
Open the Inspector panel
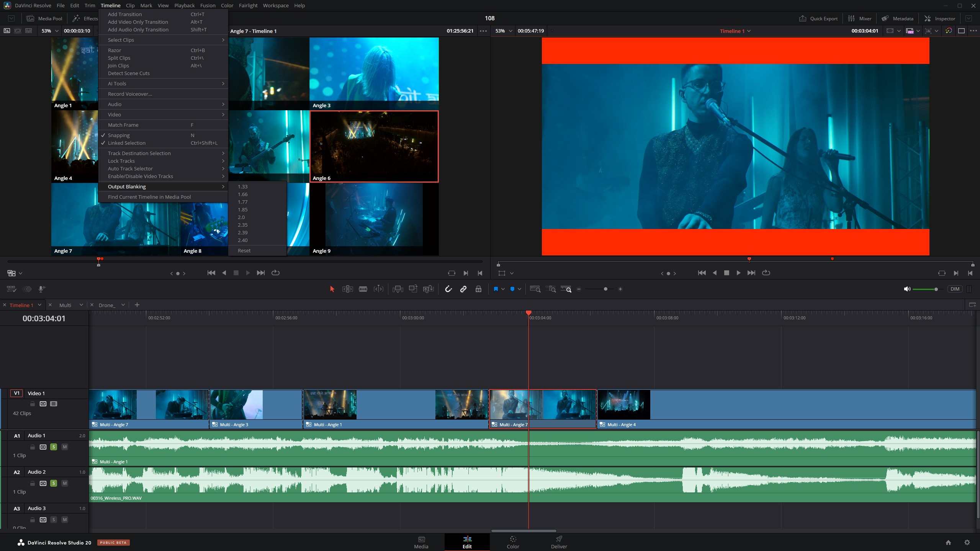coord(940,18)
